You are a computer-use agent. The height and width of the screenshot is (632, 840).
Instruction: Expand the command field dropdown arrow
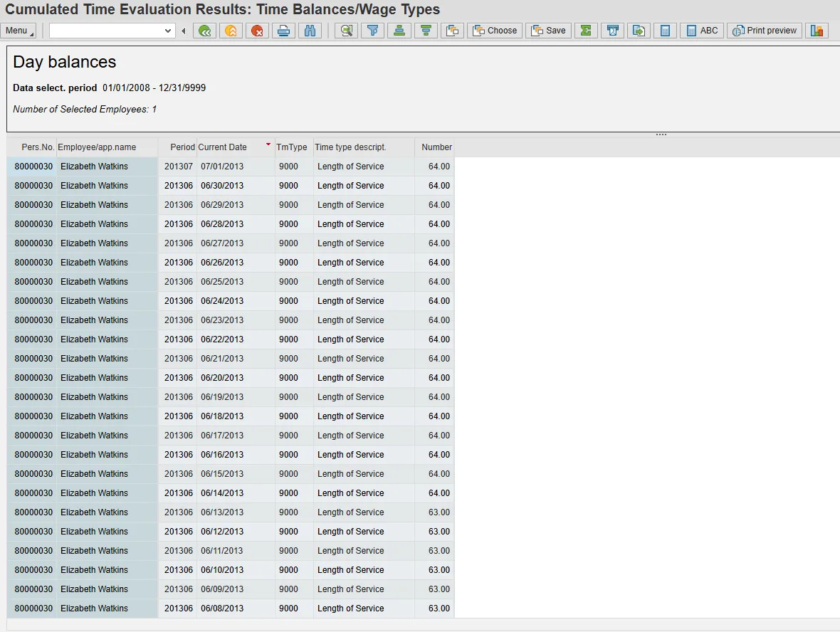pos(168,31)
